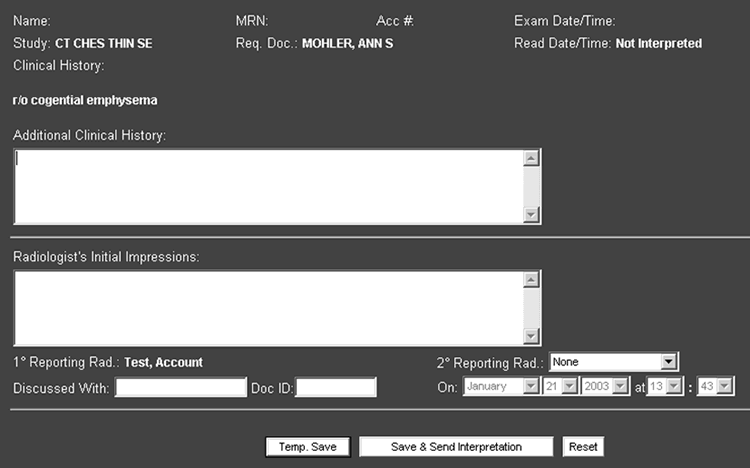This screenshot has height=468, width=750.
Task: Focus the Doc ID input field
Action: point(336,388)
